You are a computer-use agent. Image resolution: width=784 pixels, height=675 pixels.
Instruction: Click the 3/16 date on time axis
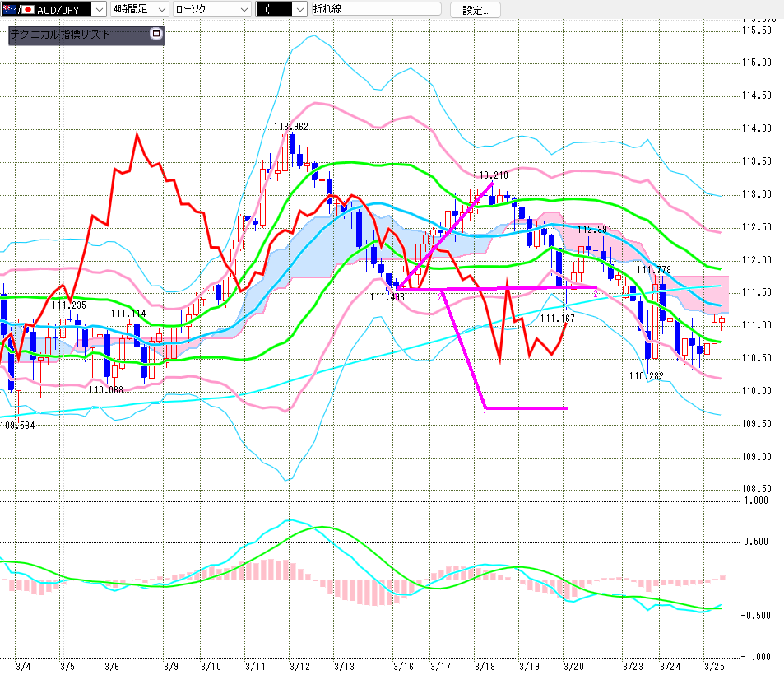pos(403,665)
